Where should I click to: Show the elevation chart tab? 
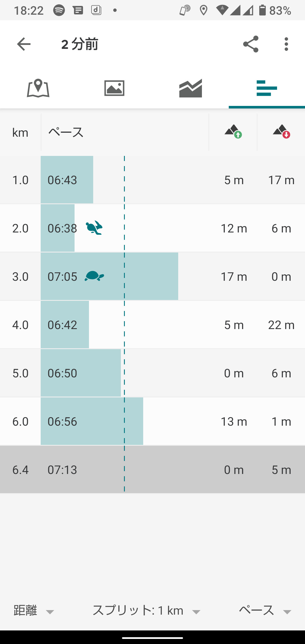tap(191, 88)
